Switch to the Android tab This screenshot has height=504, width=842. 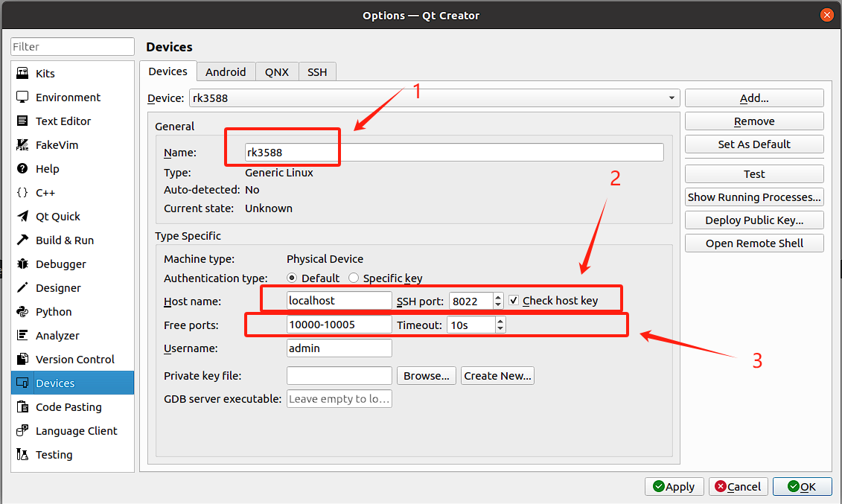click(x=226, y=71)
